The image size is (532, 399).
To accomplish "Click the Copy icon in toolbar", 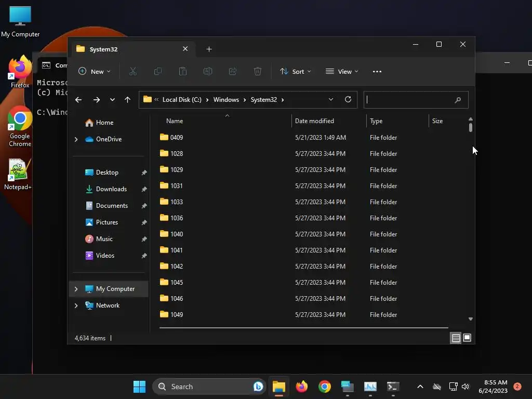I will point(158,71).
